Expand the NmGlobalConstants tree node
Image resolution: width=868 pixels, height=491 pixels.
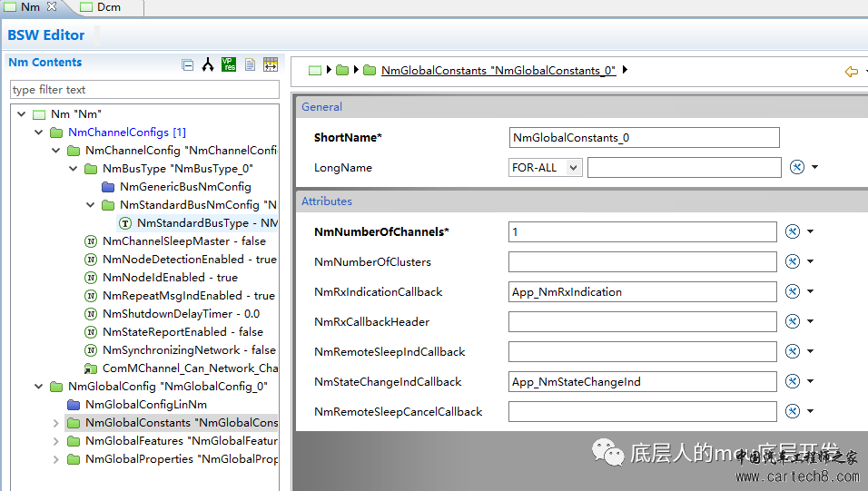tap(56, 423)
